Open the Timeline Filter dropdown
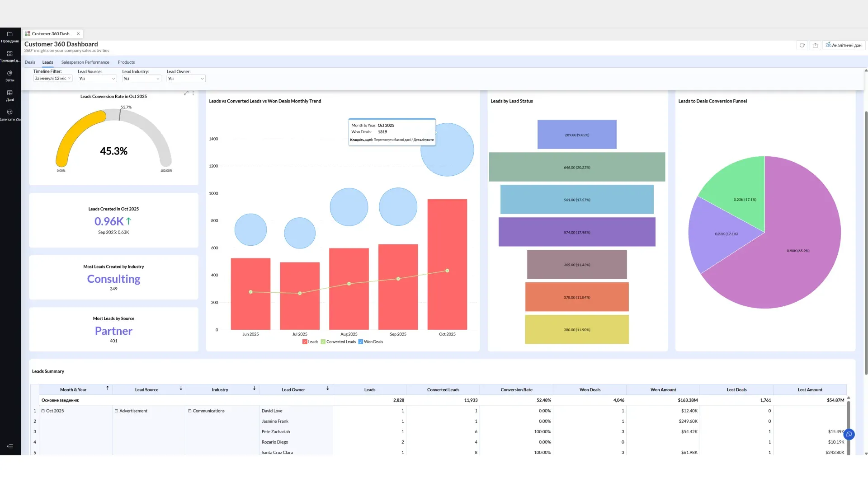This screenshot has height=482, width=868. click(53, 79)
